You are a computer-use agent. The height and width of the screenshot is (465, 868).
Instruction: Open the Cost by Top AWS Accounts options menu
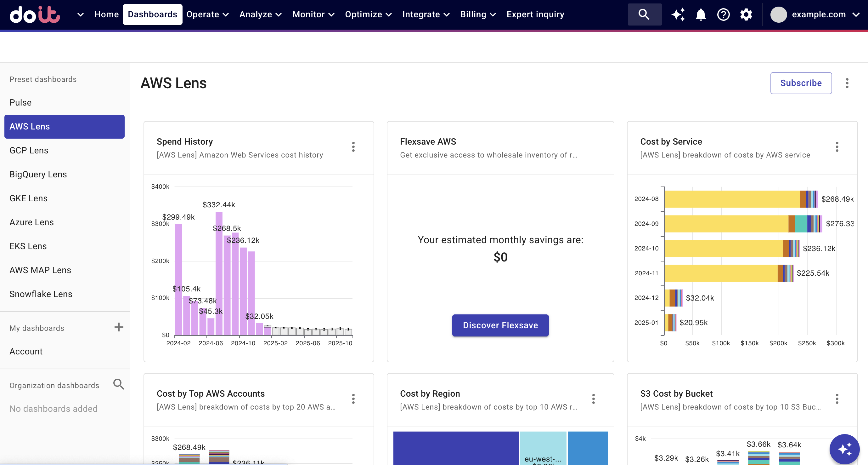(353, 399)
